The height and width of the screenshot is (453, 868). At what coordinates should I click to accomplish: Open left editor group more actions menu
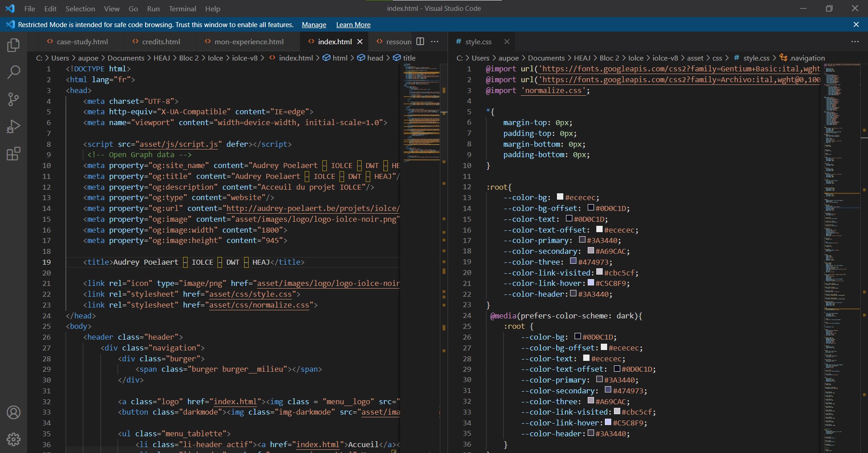(435, 42)
